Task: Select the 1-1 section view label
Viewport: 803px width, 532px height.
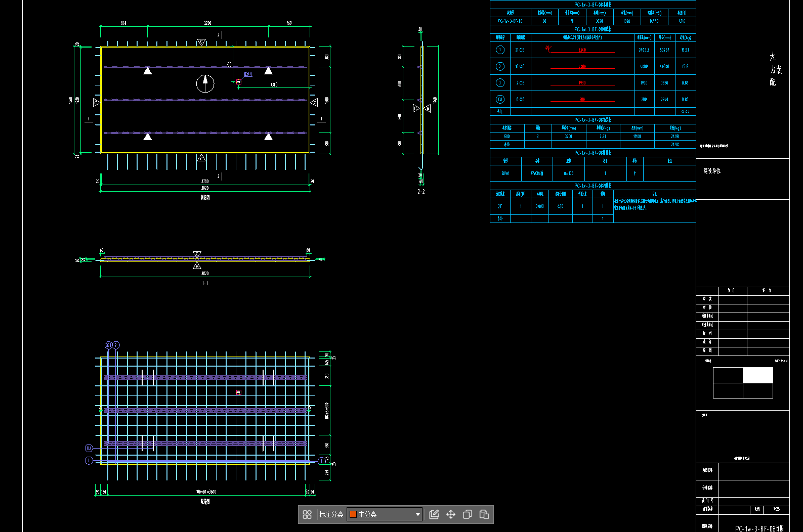Action: (x=205, y=283)
